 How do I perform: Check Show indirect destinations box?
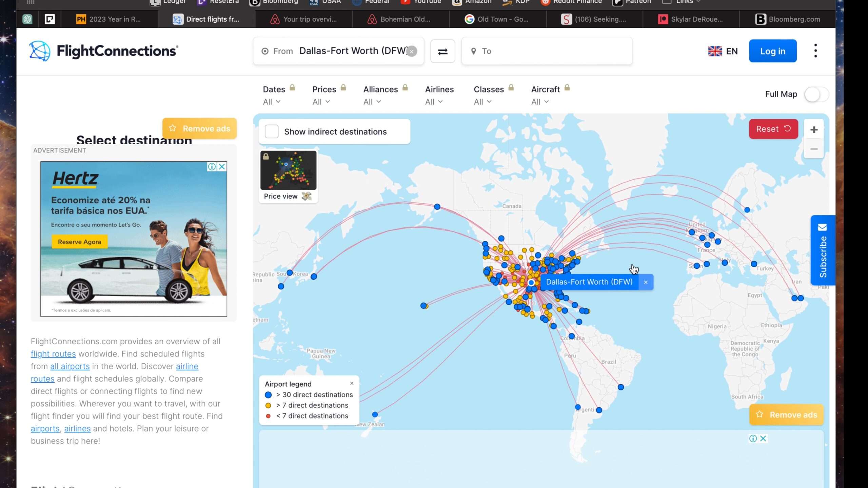271,131
